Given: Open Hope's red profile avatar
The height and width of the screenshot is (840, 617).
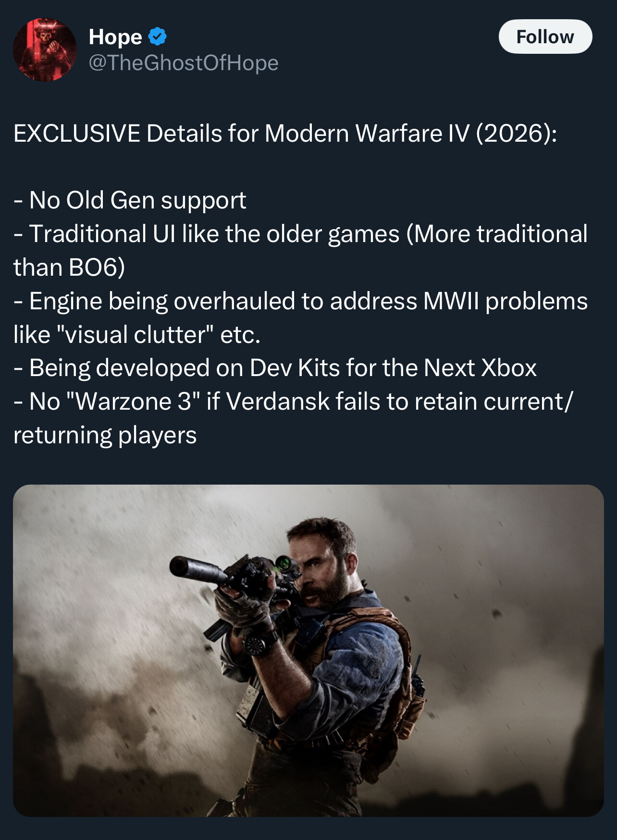Looking at the screenshot, I should pos(45,50).
